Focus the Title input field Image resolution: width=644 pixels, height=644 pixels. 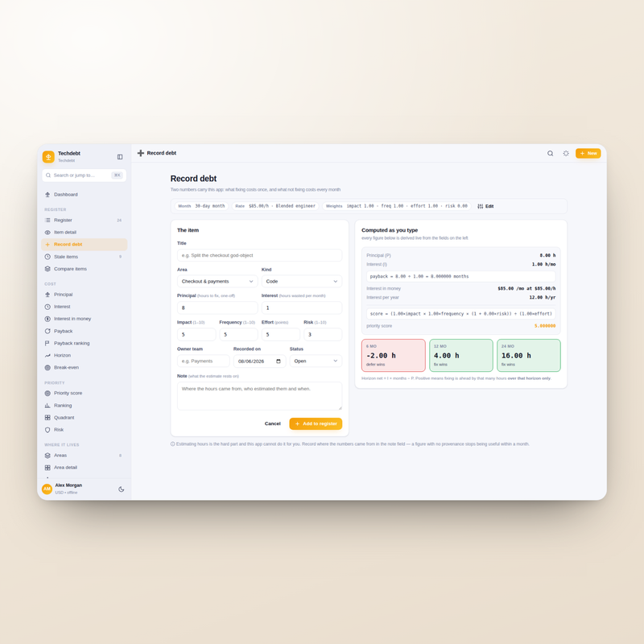[259, 255]
